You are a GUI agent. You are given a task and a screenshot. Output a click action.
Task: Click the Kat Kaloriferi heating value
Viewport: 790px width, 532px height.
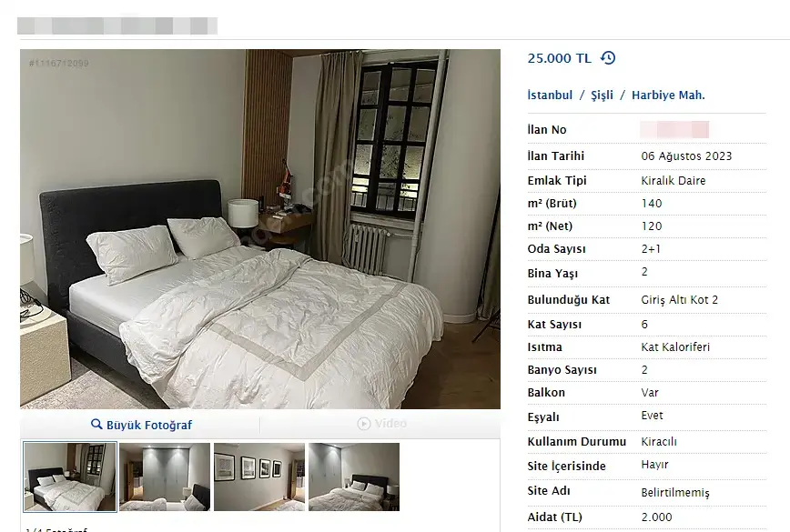[675, 346]
